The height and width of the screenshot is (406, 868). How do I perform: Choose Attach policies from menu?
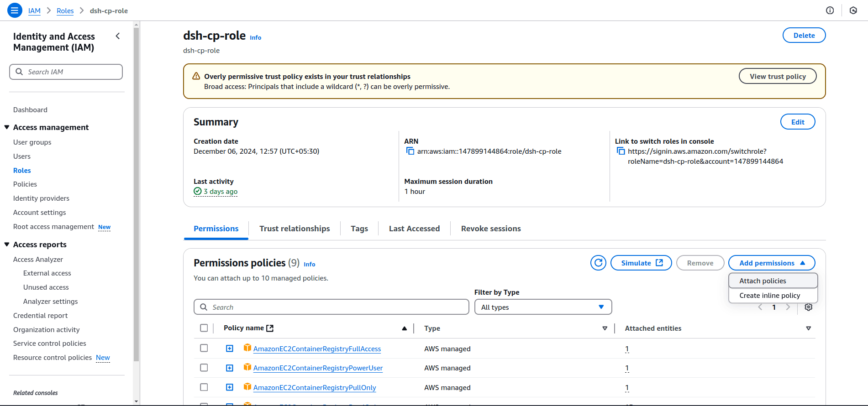point(773,281)
